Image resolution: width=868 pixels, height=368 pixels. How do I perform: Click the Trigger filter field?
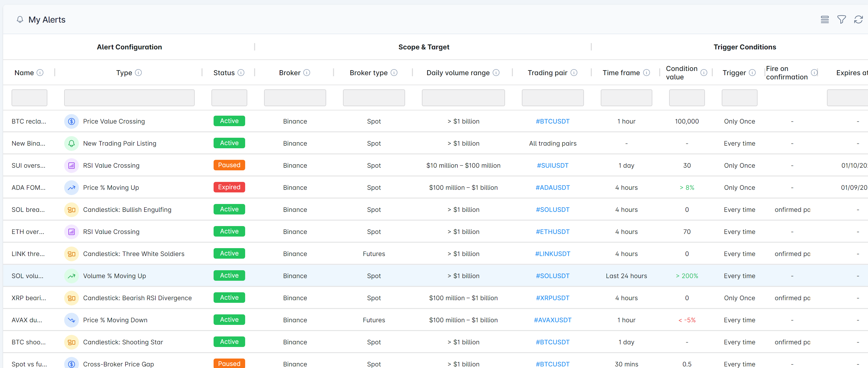[739, 98]
